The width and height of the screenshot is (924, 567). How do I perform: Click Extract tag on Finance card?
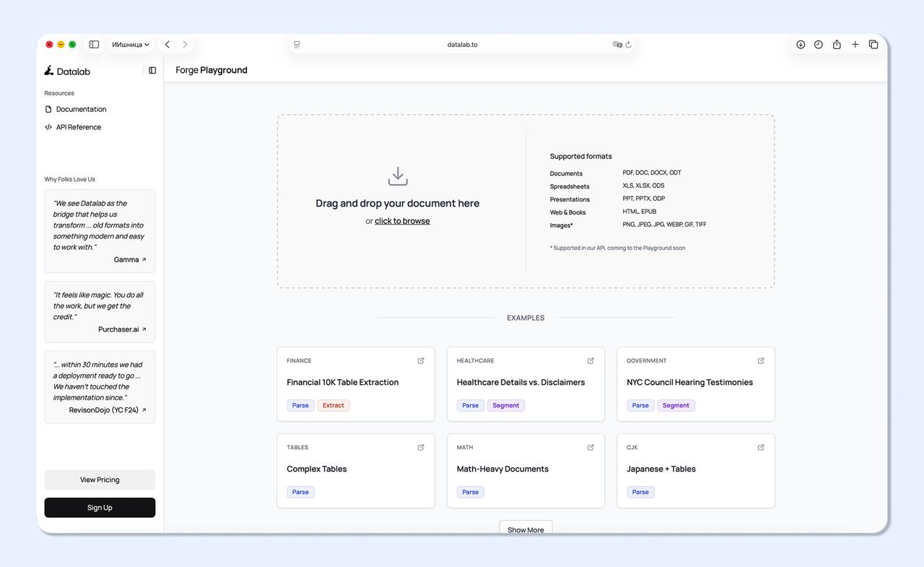[334, 405]
